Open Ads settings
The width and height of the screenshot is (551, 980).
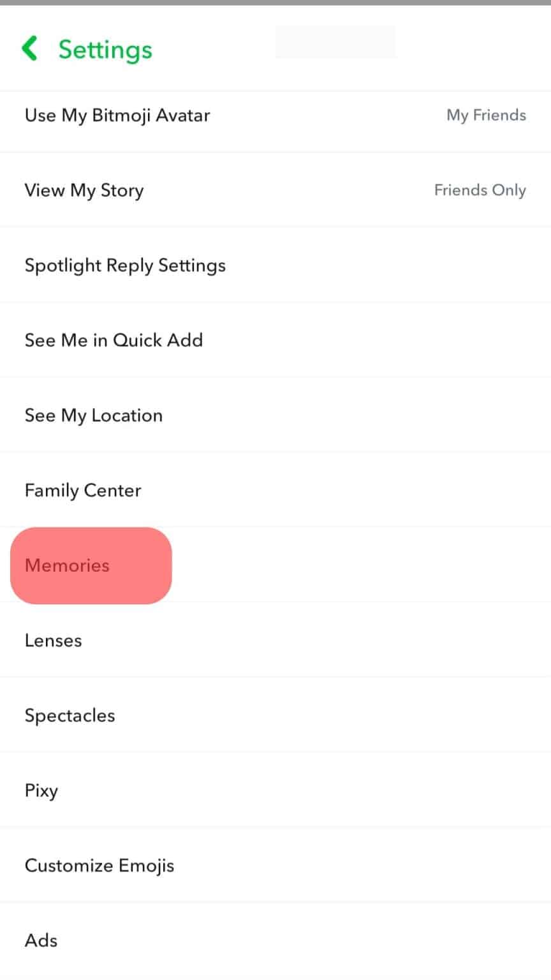[41, 940]
